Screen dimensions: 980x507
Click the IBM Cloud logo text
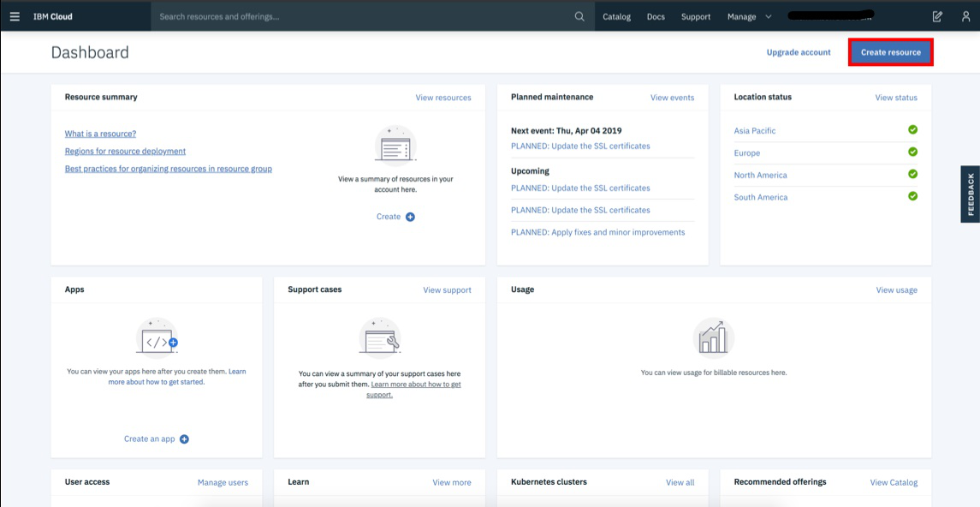click(x=52, y=17)
